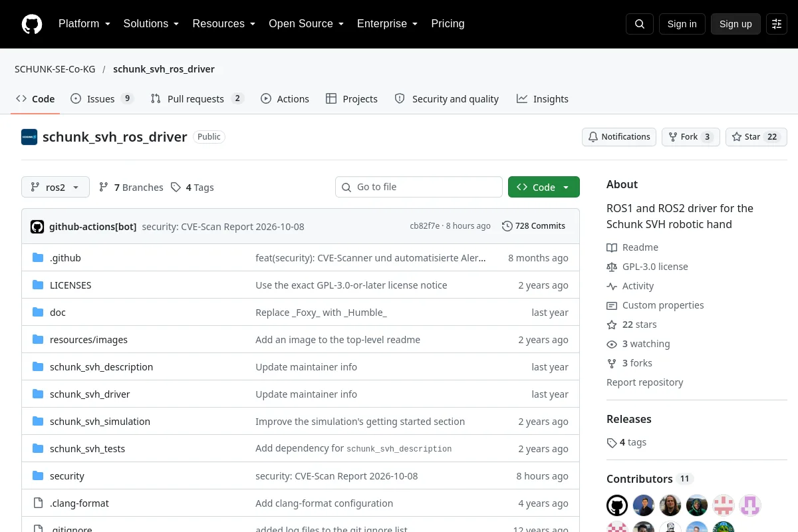This screenshot has width=798, height=532.
Task: Switch to the Projects tab
Action: 352,99
